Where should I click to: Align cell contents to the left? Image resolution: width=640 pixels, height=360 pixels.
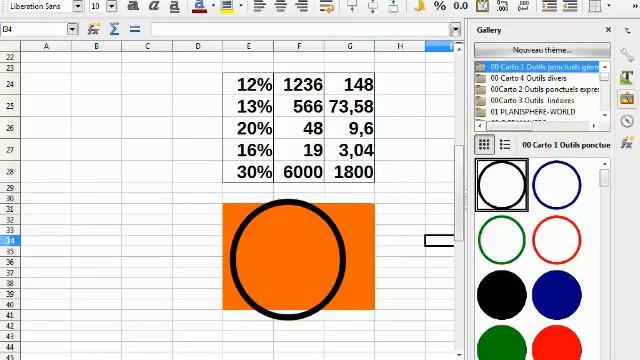260,6
